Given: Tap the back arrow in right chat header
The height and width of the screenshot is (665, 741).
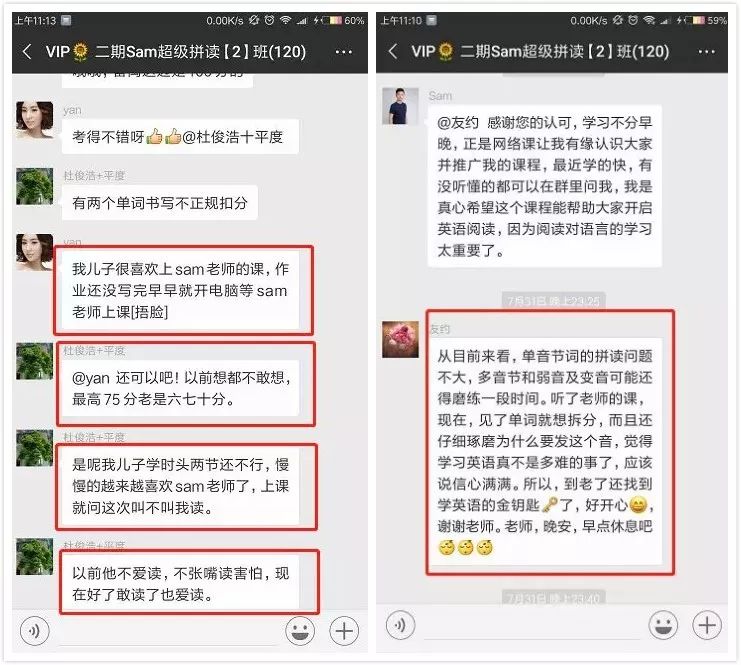Looking at the screenshot, I should [393, 51].
